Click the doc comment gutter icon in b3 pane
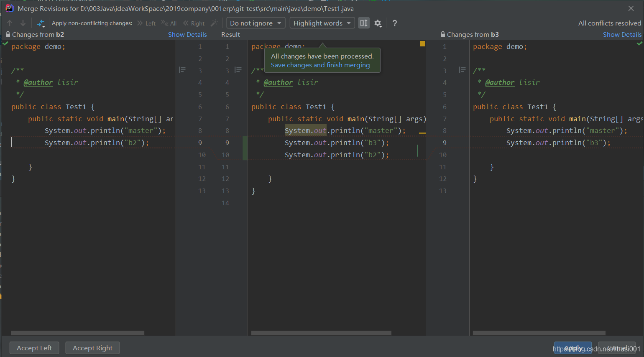 point(462,70)
